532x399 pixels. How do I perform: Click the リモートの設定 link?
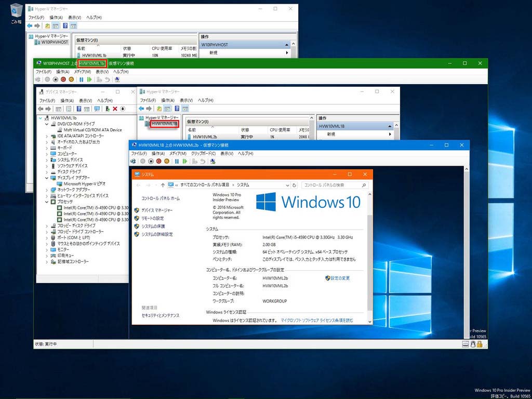click(x=152, y=219)
